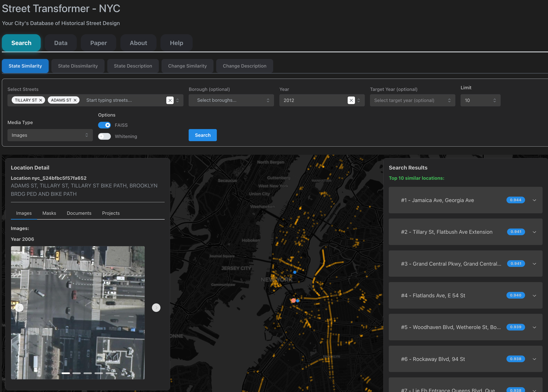The height and width of the screenshot is (392, 548).
Task: Jump to third carousel slide indicator
Action: [88, 373]
